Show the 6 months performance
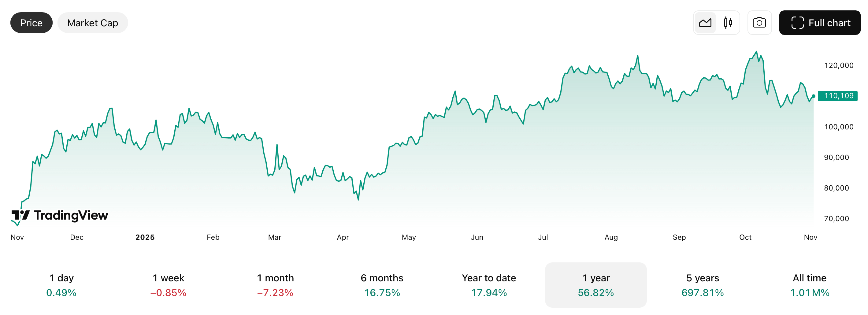 tap(382, 285)
